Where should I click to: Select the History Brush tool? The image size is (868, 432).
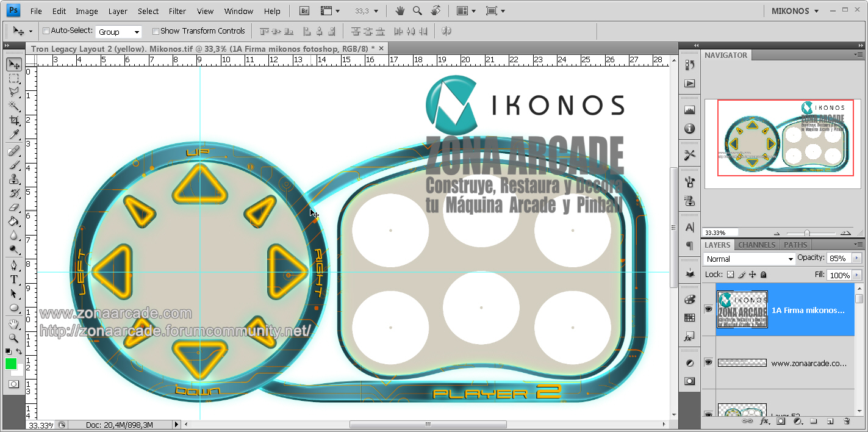(14, 193)
